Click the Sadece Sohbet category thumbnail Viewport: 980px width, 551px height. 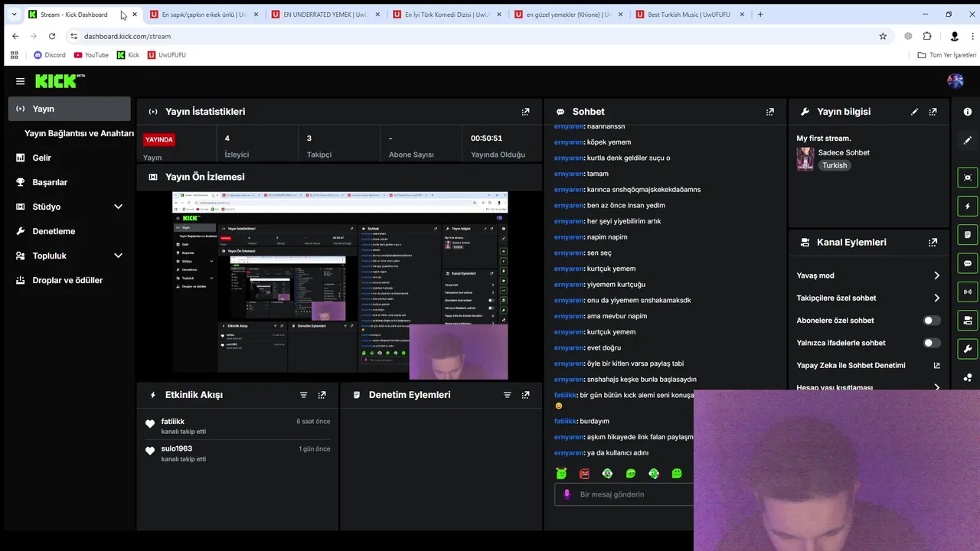click(x=805, y=158)
